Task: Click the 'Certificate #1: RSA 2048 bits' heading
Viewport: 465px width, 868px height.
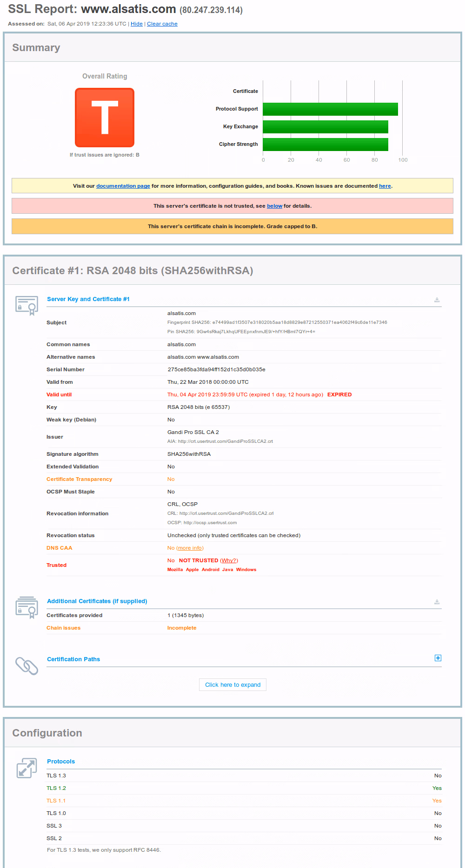Action: tap(133, 271)
